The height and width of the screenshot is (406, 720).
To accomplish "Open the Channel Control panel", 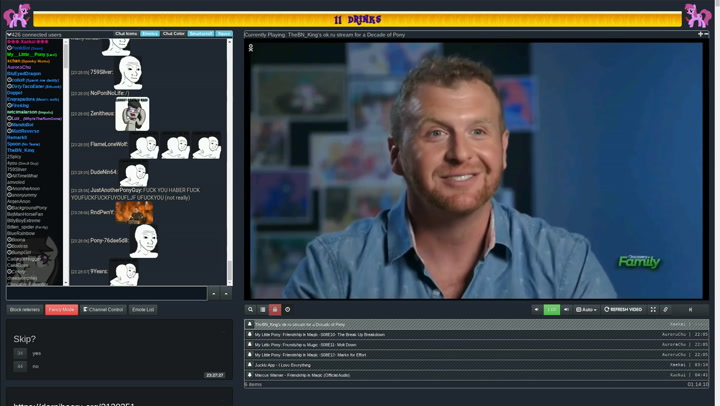I will click(103, 310).
